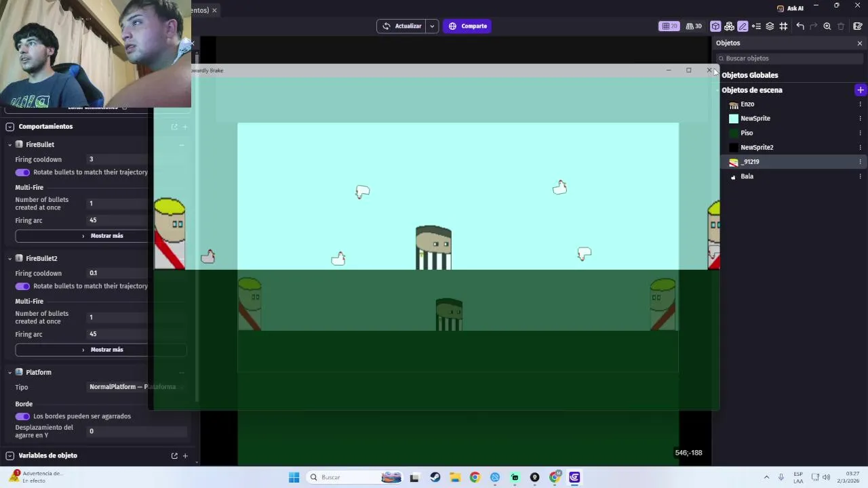Toggle FireBullet rotate bullets switch

(x=22, y=172)
